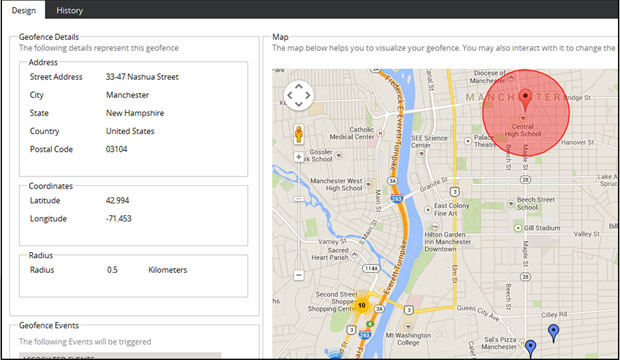Click the Hilton Garden Inn hotel icon
The width and height of the screenshot is (620, 360).
pos(435,226)
